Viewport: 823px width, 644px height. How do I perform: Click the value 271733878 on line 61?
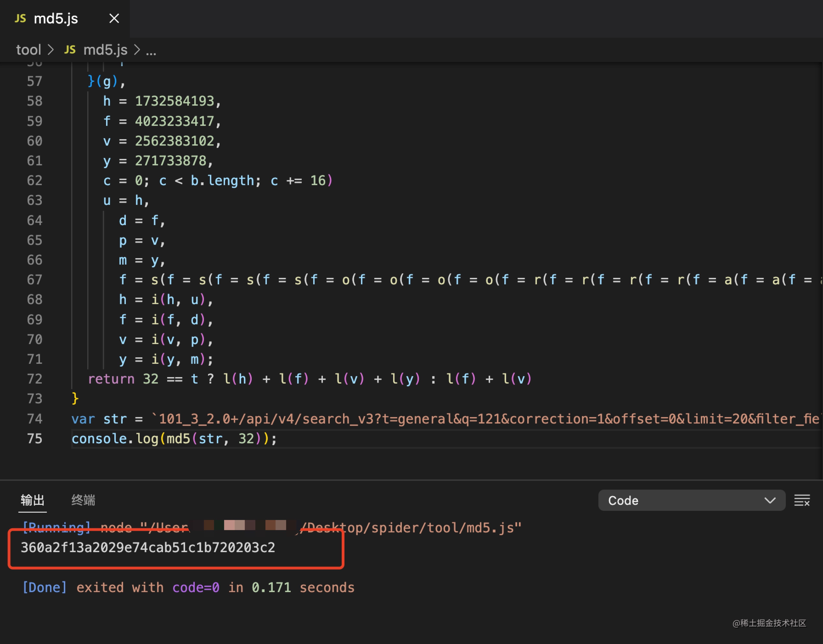(x=170, y=161)
